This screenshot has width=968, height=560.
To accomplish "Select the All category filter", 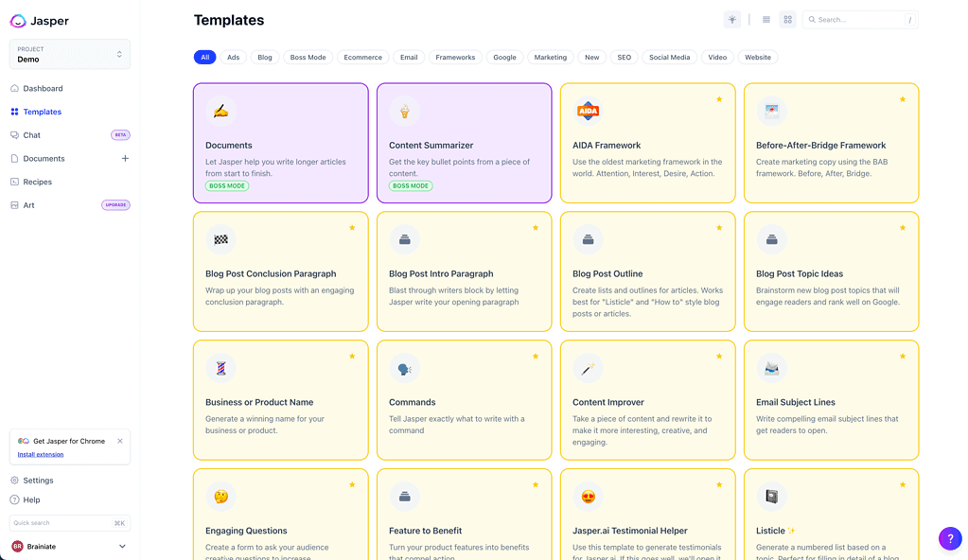I will (x=205, y=58).
